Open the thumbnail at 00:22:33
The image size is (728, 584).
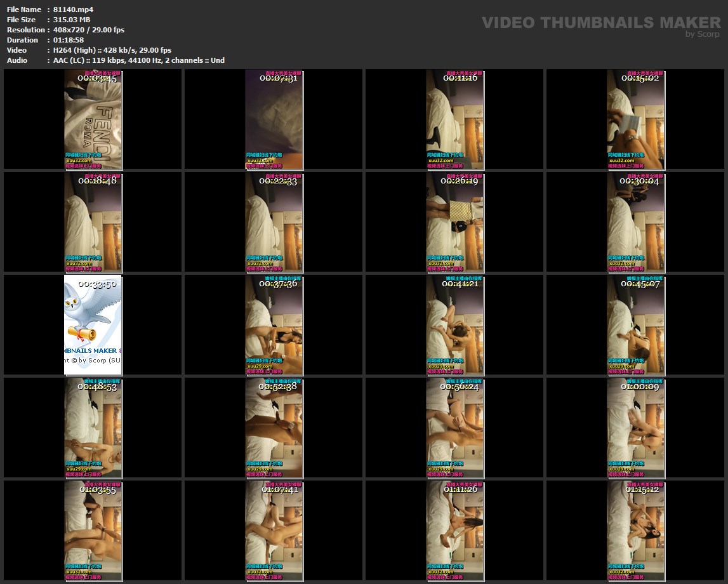click(274, 222)
